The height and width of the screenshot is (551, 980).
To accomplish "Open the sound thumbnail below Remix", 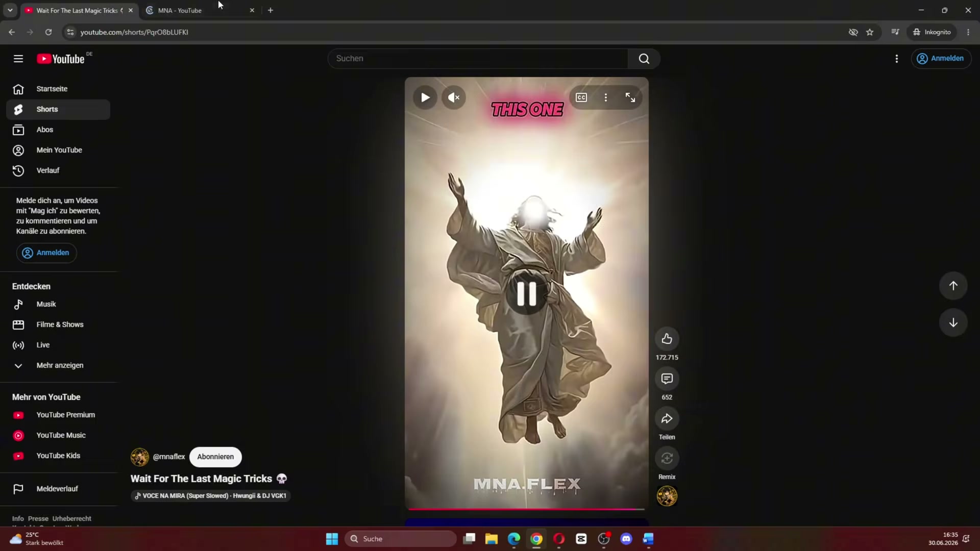I will tap(667, 496).
